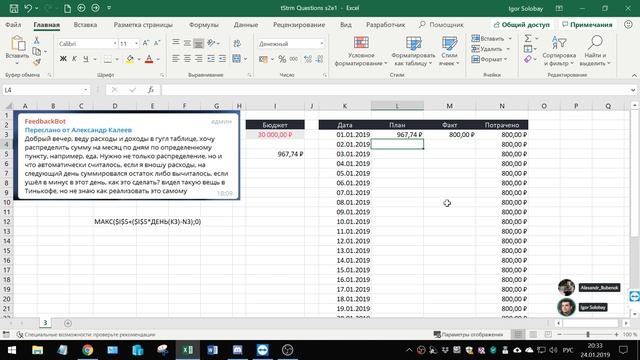Increase font size with the larger A icon
This screenshot has width=640, height=360.
coord(146,43)
